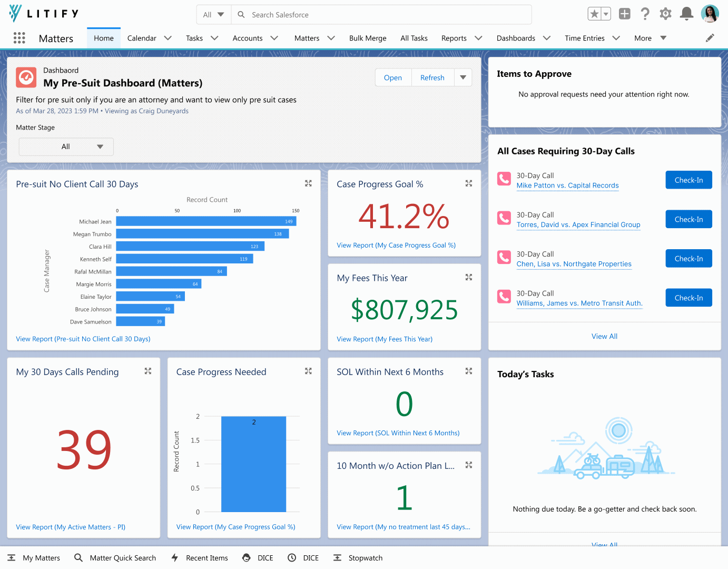Open the Notifications bell icon
Viewport: 728px width, 569px height.
tap(686, 14)
